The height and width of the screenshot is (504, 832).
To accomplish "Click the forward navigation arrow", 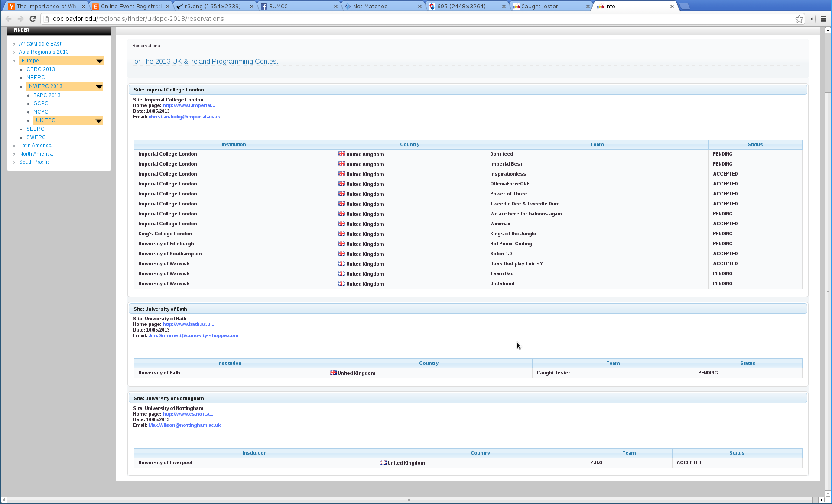I will [x=20, y=19].
